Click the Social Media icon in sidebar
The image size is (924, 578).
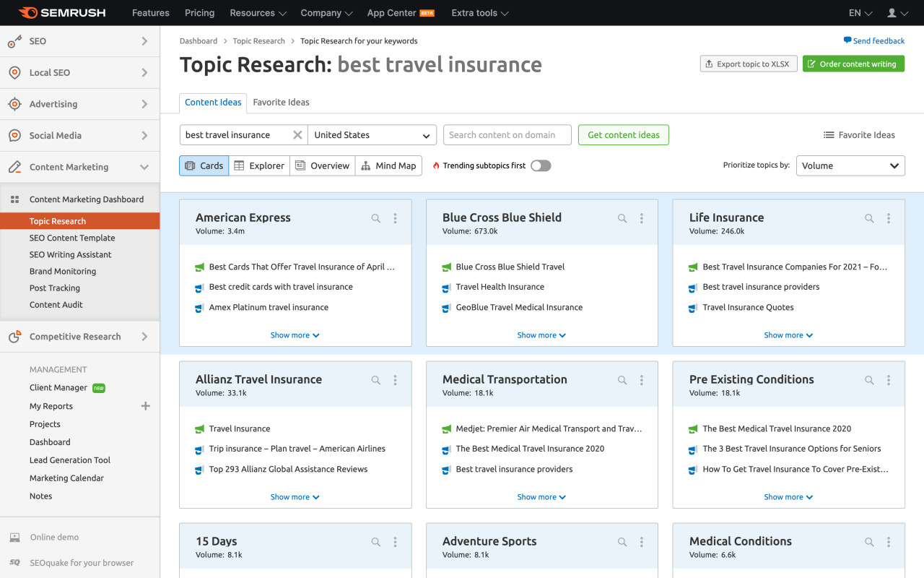(14, 136)
